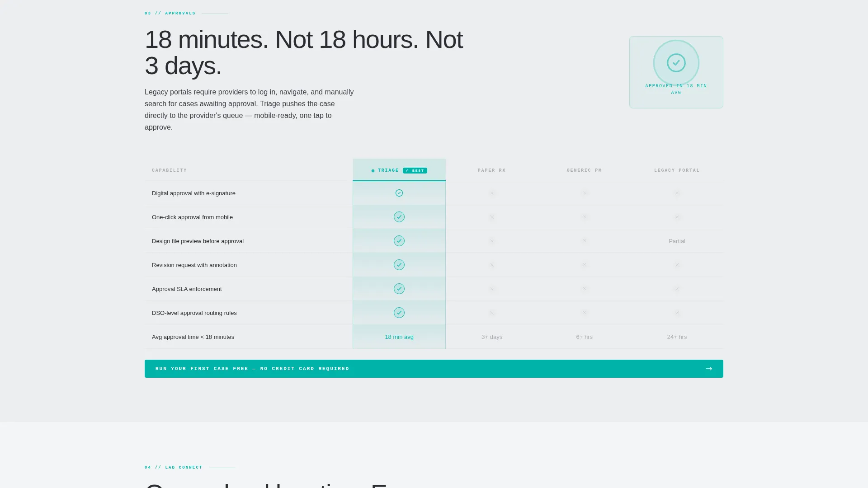This screenshot has width=868, height=488.
Task: Click Paper RX cross for Design file preview row
Action: (492, 241)
